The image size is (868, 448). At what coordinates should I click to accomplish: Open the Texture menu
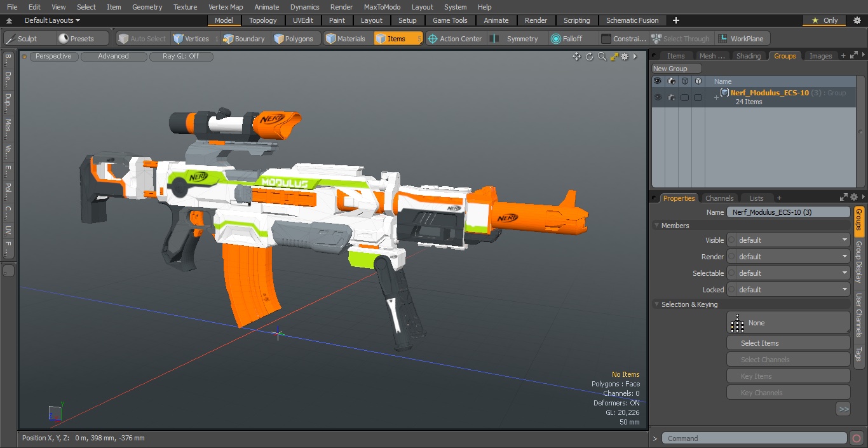(x=185, y=7)
